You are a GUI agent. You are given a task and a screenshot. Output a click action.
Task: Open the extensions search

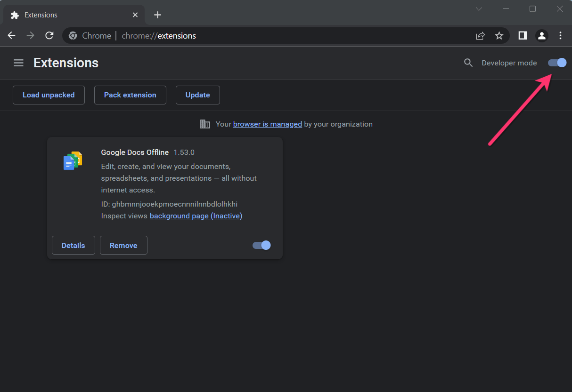(x=468, y=62)
